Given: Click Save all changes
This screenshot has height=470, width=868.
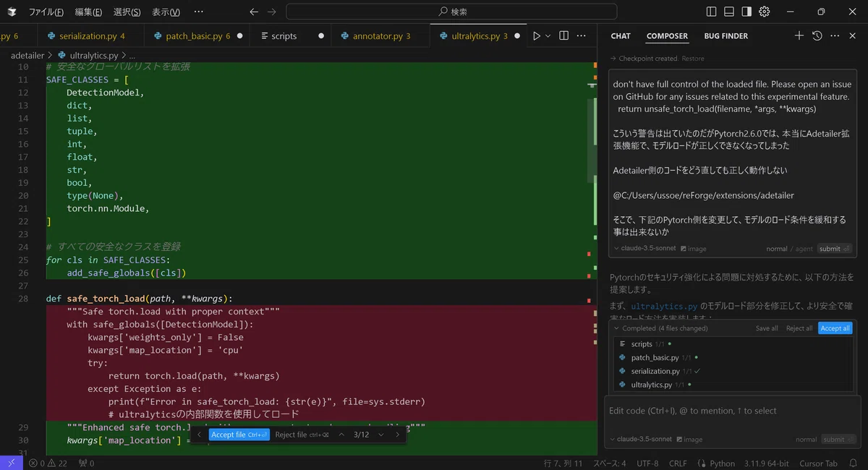Looking at the screenshot, I should pos(767,328).
